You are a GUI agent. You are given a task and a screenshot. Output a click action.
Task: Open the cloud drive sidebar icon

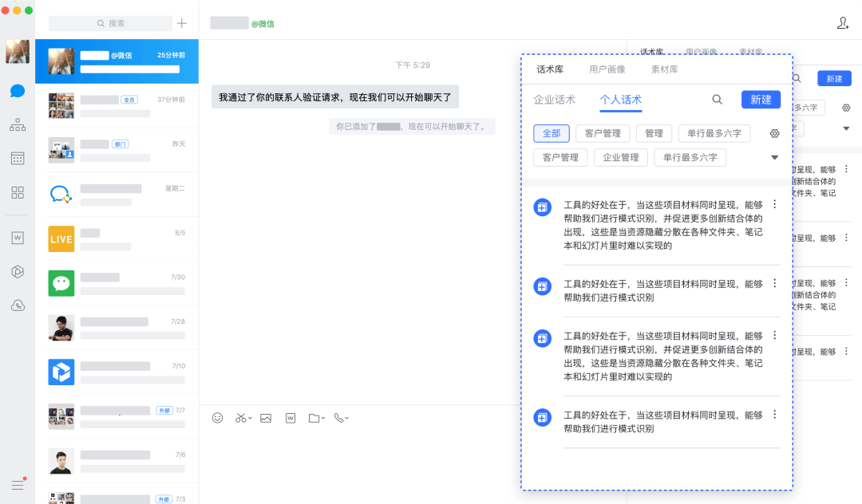pos(18,305)
